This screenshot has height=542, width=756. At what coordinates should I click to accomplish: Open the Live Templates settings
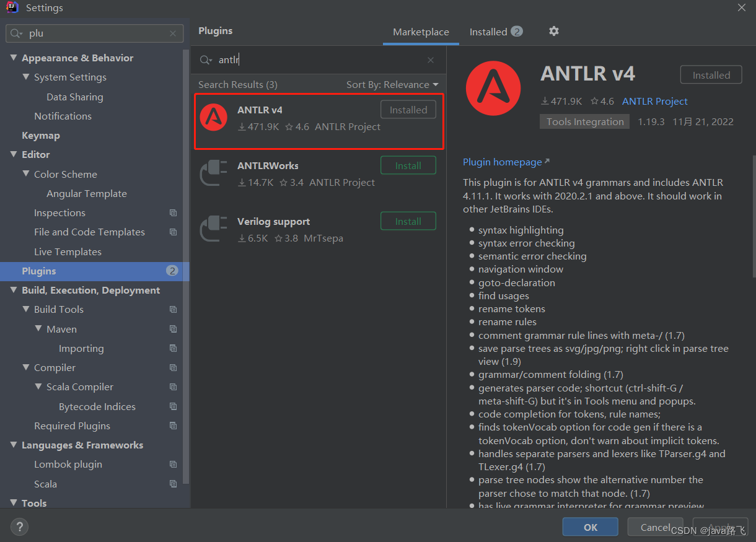68,251
